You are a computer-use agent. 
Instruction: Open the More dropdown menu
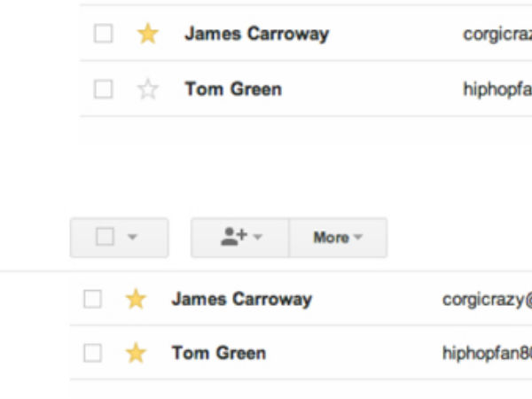pos(338,238)
